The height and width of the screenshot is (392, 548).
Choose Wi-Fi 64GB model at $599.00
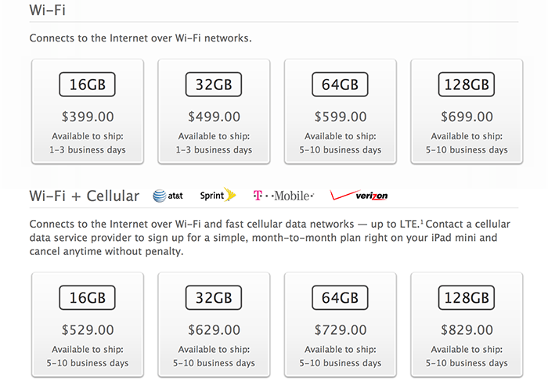341,111
